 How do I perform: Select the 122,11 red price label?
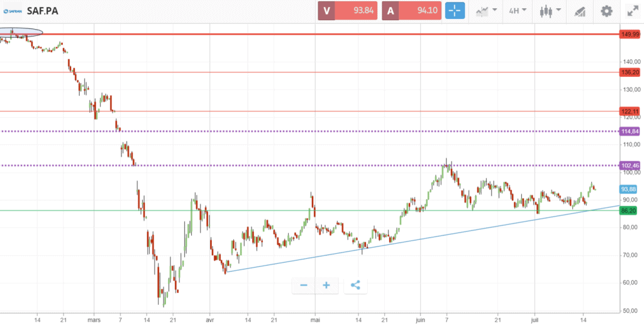point(630,111)
